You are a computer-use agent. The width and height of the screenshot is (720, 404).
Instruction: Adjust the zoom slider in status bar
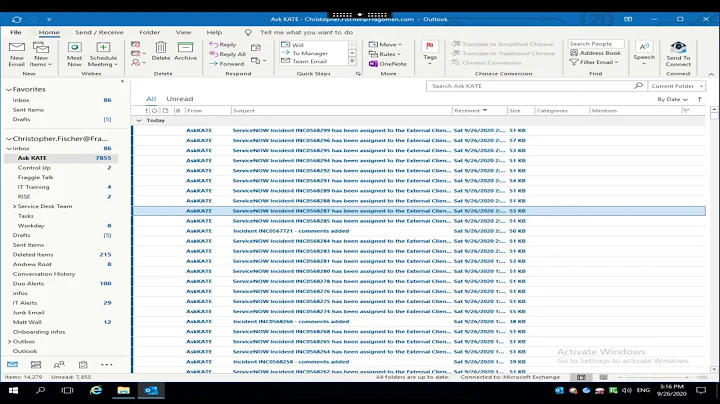point(653,377)
